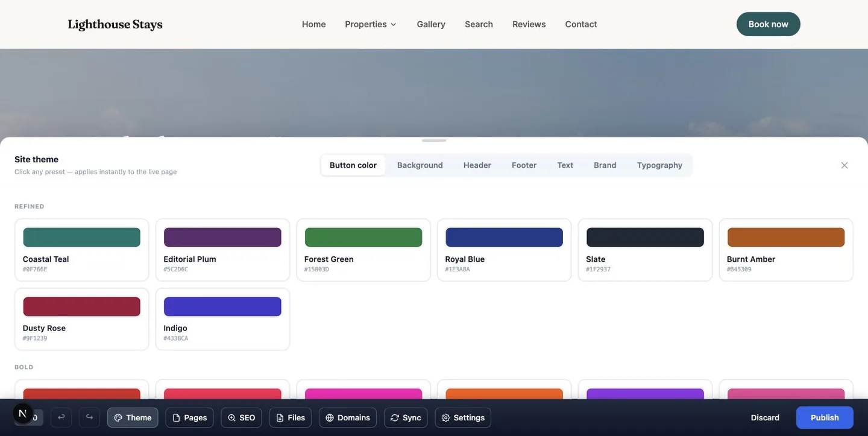This screenshot has height=436, width=868.
Task: Apply the Coastal Teal preset
Action: pyautogui.click(x=82, y=250)
